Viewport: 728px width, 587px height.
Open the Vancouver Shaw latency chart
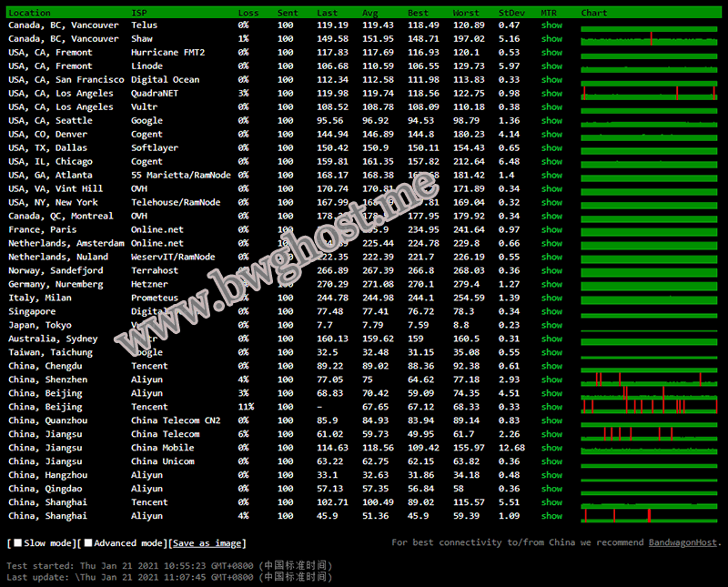(649, 38)
